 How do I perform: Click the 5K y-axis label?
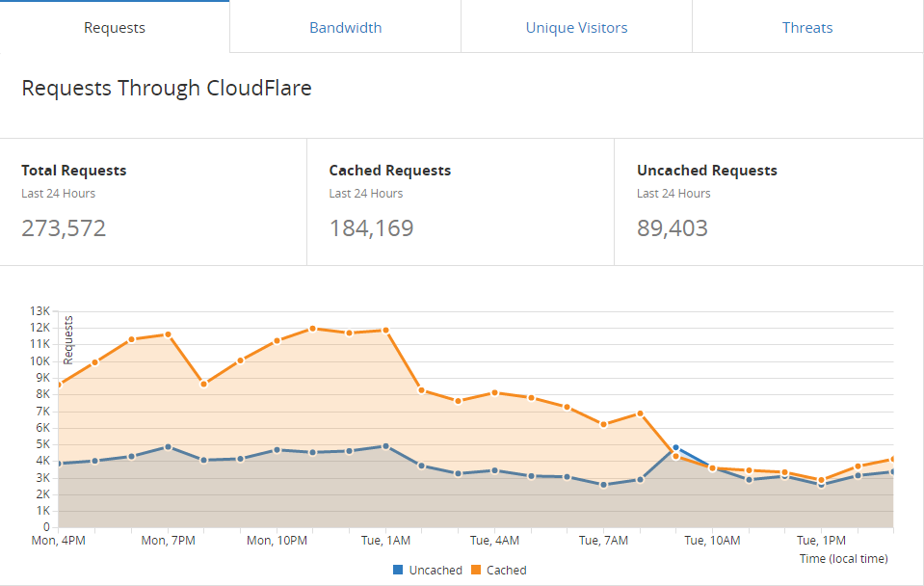tap(43, 444)
